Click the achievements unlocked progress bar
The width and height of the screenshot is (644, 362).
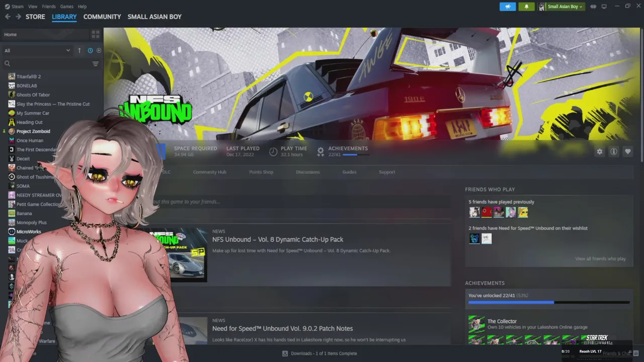tap(549, 302)
